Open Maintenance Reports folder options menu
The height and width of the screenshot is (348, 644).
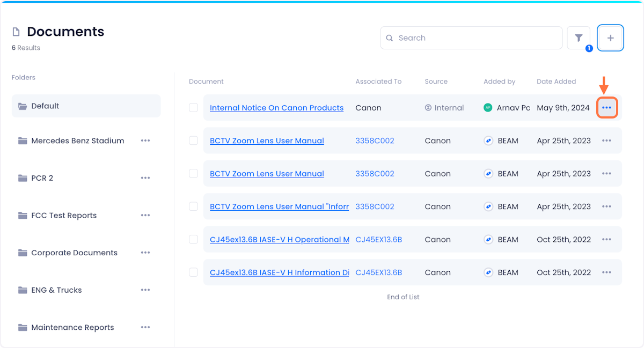(x=145, y=327)
